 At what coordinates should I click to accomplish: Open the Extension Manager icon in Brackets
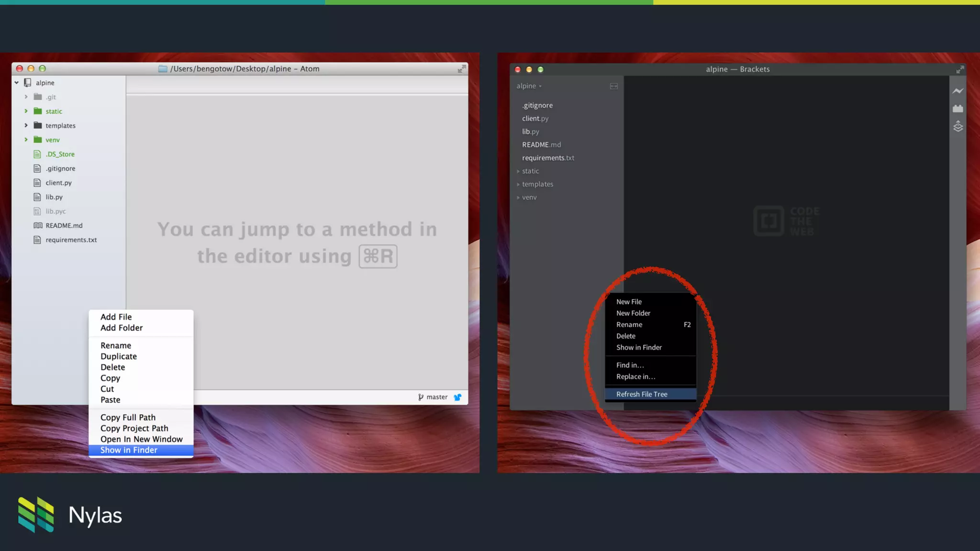[x=958, y=109]
